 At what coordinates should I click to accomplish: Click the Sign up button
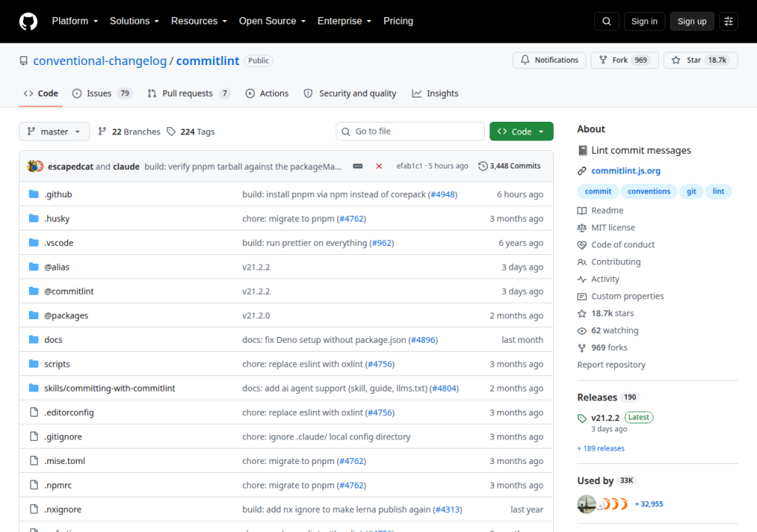691,21
